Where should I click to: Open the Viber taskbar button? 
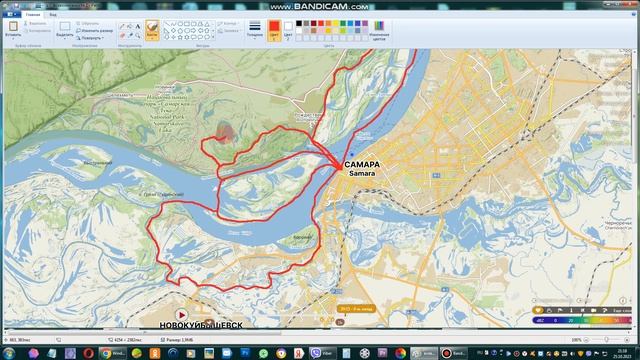322,353
